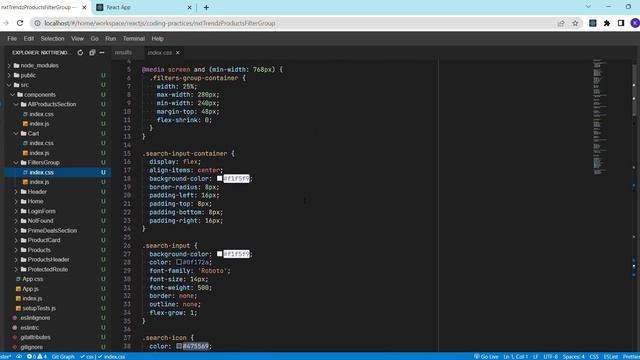Close the React App browser tab
Viewport: 640px width, 360px height.
coord(189,7)
